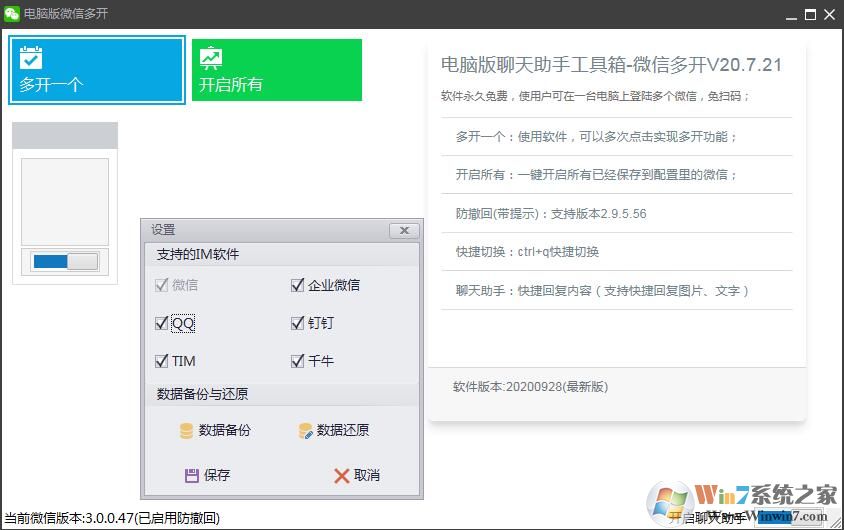The width and height of the screenshot is (844, 530).
Task: Click the 快捷切换:ctrl+q line
Action: (527, 252)
